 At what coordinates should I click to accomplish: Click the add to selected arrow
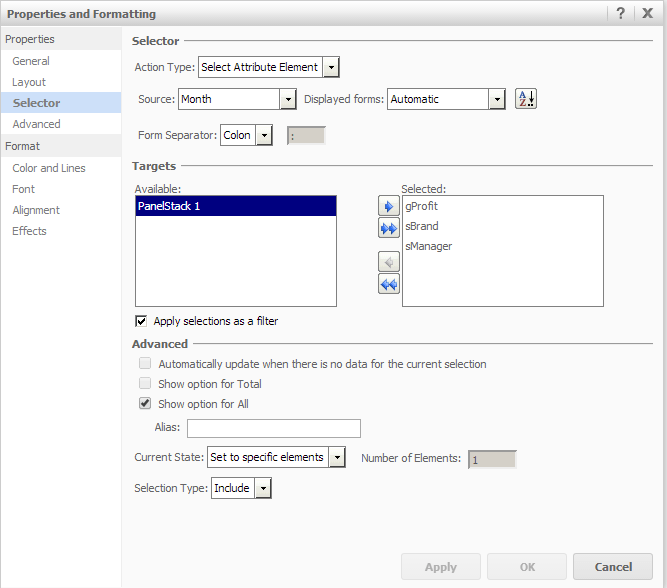click(389, 206)
